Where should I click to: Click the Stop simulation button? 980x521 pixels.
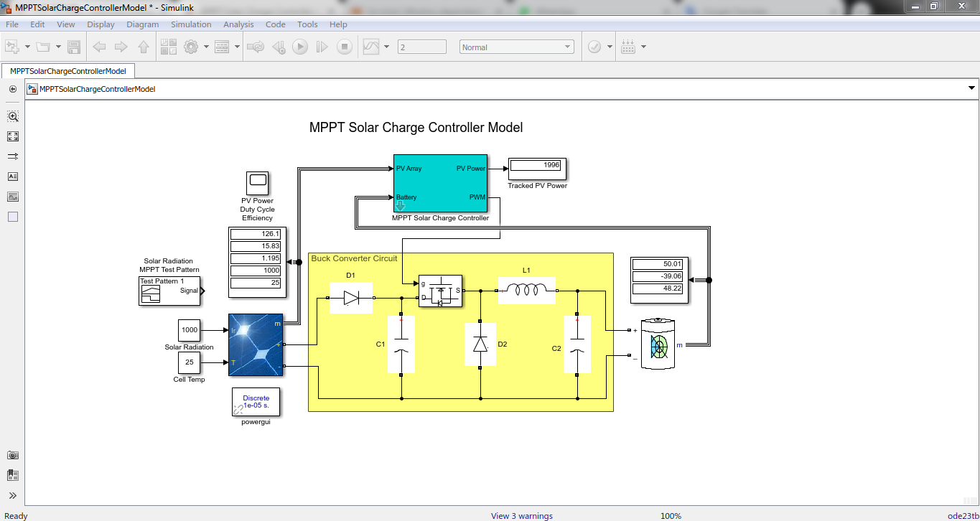[345, 47]
